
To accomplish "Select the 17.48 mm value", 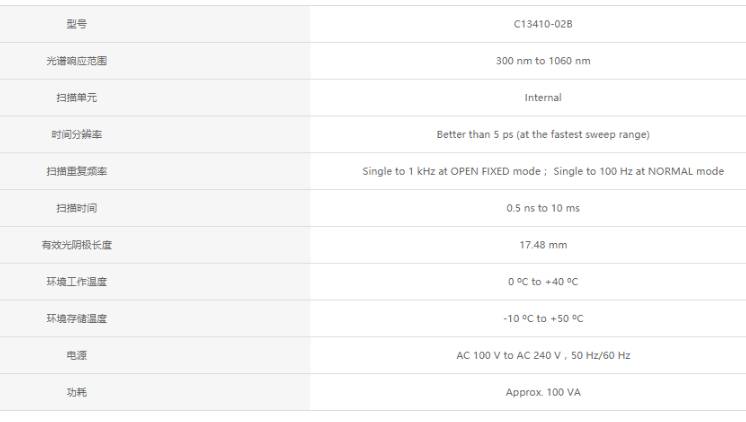I will [543, 245].
